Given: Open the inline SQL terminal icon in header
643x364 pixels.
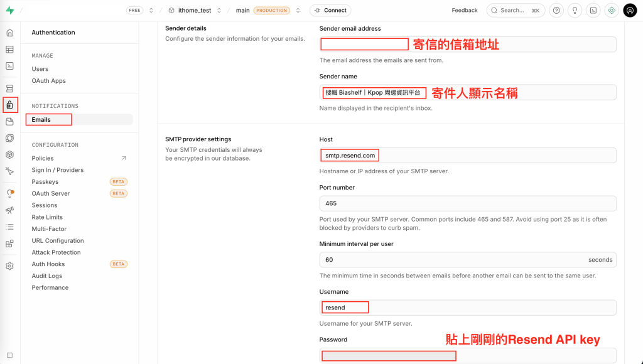Looking at the screenshot, I should coord(593,10).
